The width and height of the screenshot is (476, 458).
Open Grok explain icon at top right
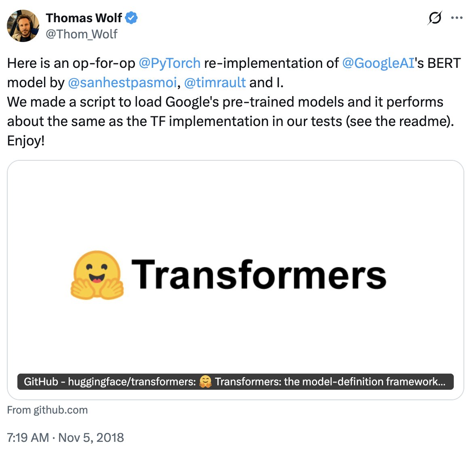coord(435,18)
